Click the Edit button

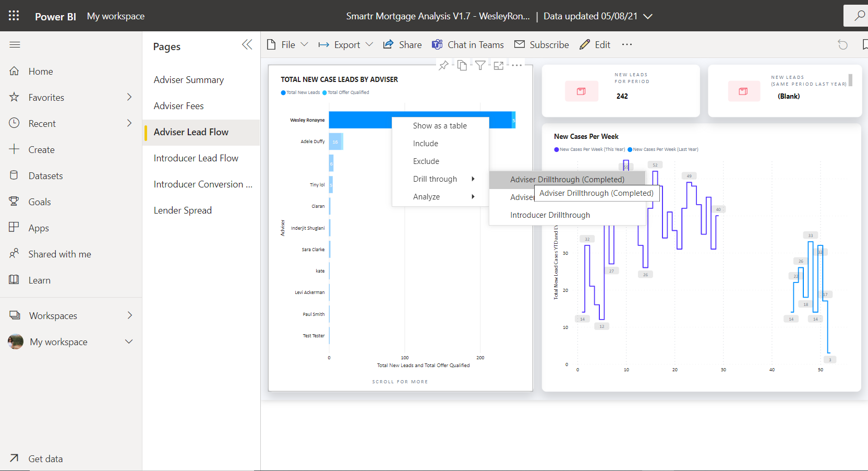595,45
